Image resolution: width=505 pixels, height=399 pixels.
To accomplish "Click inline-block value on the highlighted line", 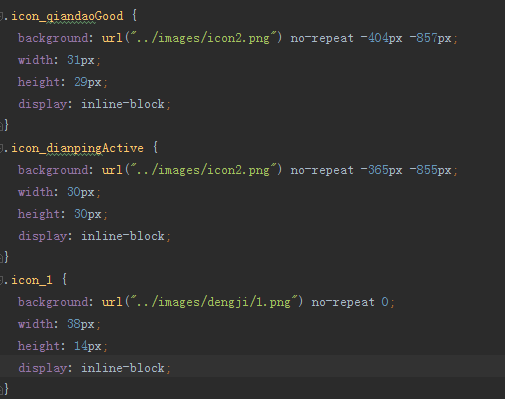I will pos(123,368).
